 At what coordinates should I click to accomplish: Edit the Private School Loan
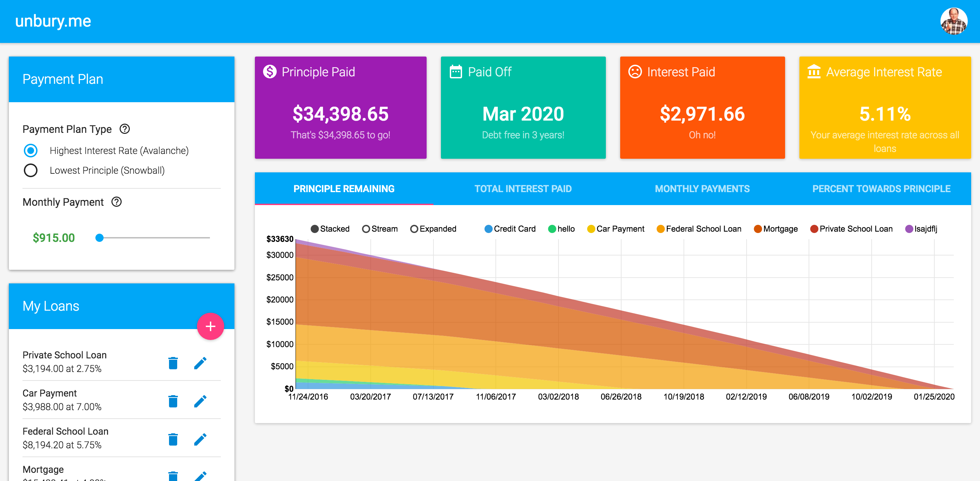(200, 363)
